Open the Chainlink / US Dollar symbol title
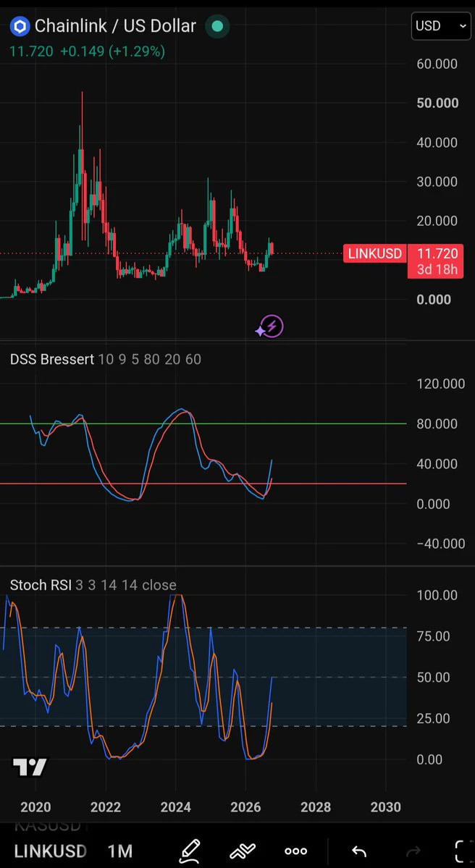This screenshot has height=868, width=475. 115,26
